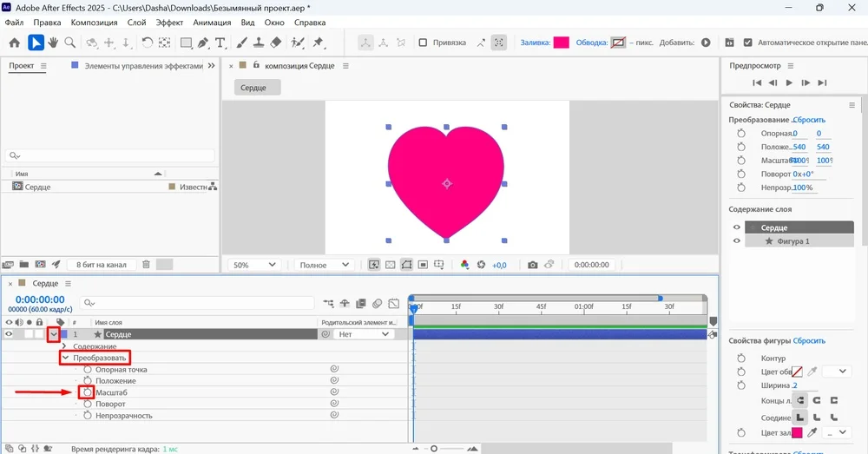Select the Puppet Pin tool
The image size is (868, 454).
[x=318, y=43]
